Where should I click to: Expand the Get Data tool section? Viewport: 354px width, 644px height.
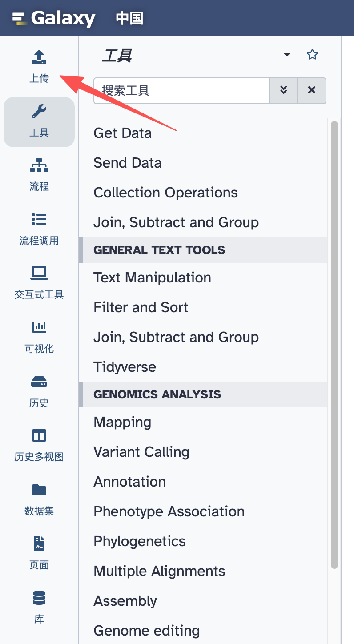(122, 133)
